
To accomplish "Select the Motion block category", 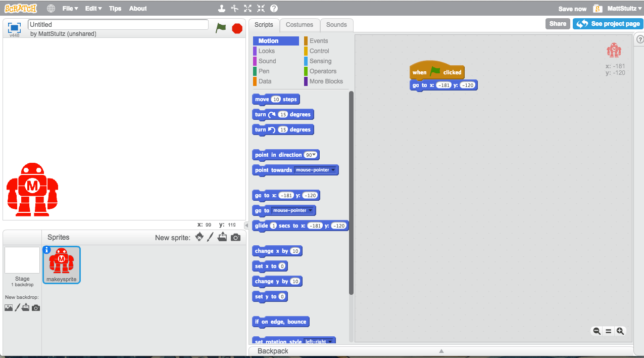I will [276, 41].
